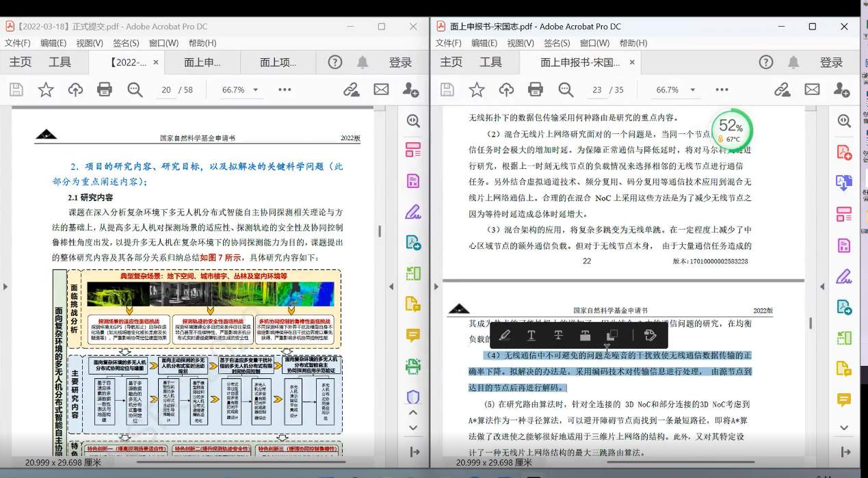Image resolution: width=868 pixels, height=478 pixels.
Task: Bookmark with star icon in right window
Action: tap(477, 90)
